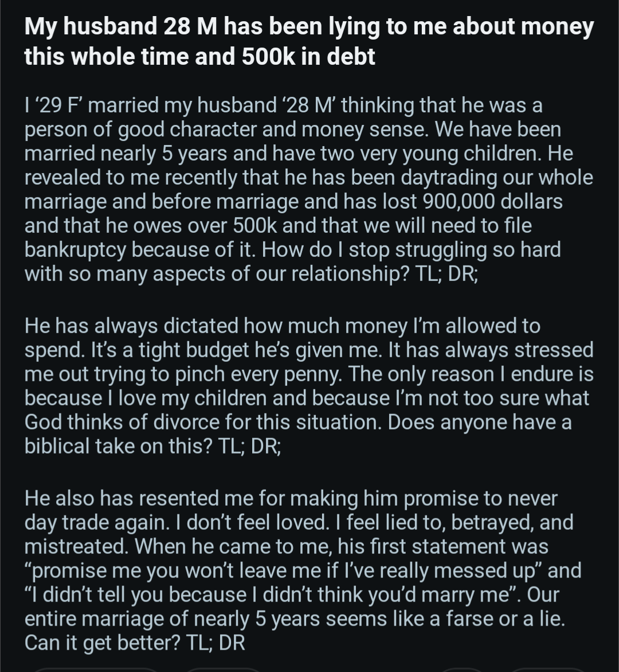This screenshot has height=672, width=619.
Task: Tap the comments pill edge at bottom
Action: point(224,669)
